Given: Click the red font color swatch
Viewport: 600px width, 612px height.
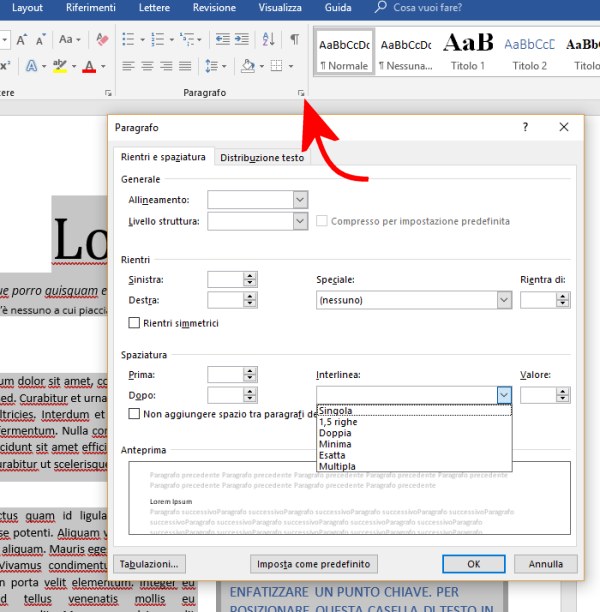Looking at the screenshot, I should pos(90,67).
